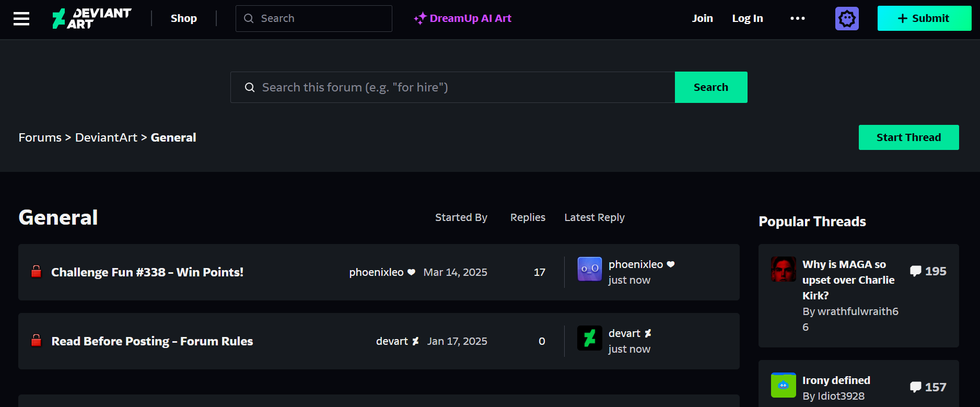The image size is (980, 407).
Task: Click the red lock icon on Challenge Fun thread
Action: coord(36,272)
